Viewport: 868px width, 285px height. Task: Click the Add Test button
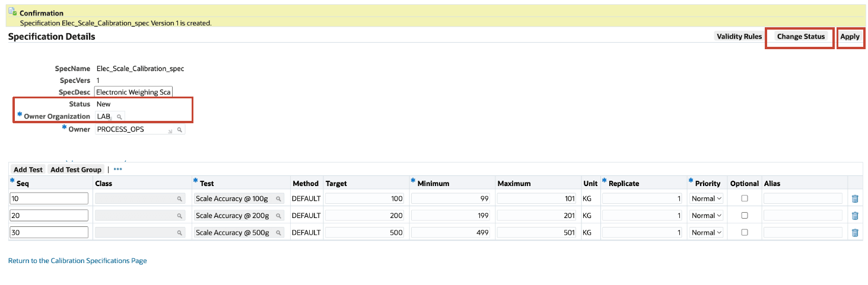(28, 169)
